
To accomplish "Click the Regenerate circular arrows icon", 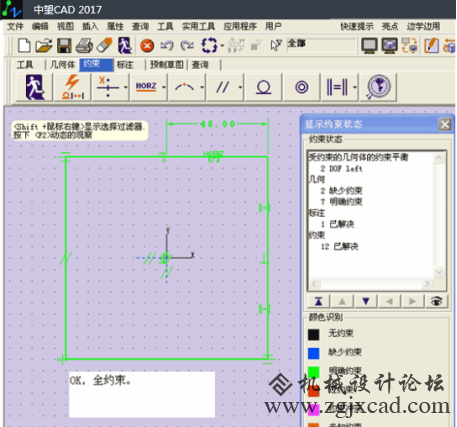I will click(x=209, y=45).
